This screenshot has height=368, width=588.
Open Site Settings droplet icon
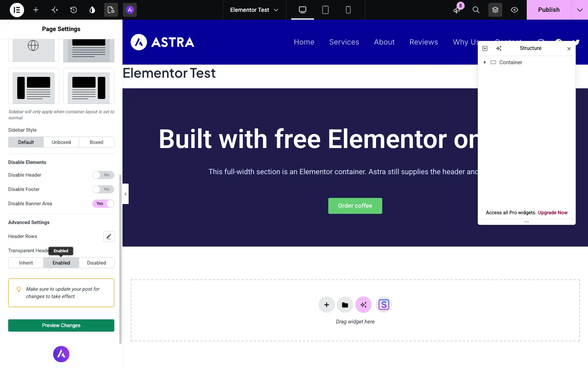pyautogui.click(x=92, y=10)
